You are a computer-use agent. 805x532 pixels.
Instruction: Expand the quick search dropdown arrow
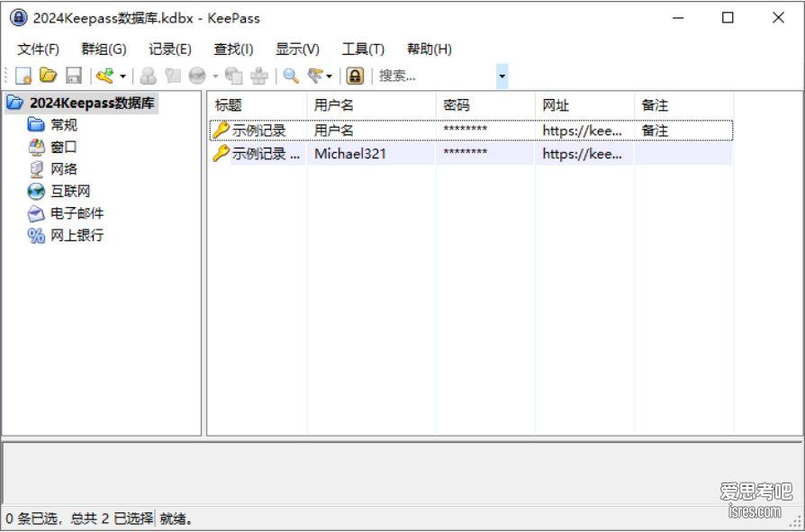(502, 77)
